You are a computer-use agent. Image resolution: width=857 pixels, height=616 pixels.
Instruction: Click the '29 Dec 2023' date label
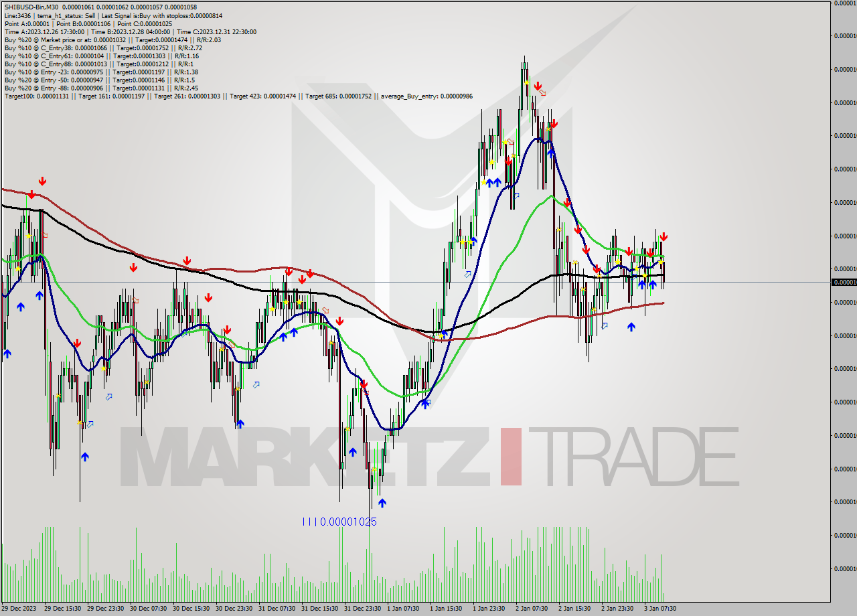[x=19, y=609]
